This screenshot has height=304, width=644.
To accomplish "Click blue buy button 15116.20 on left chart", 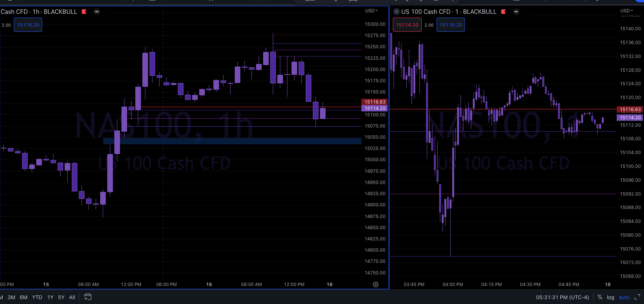I will point(28,25).
